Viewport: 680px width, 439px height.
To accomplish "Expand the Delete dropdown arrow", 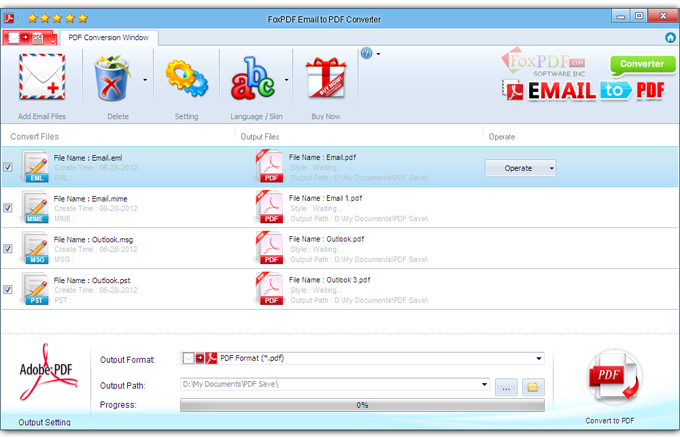I will pyautogui.click(x=145, y=80).
